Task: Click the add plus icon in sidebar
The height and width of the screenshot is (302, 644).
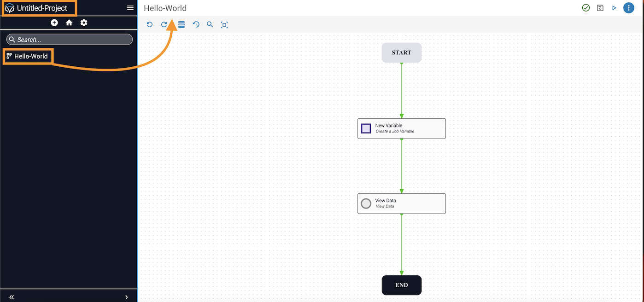Action: 54,23
